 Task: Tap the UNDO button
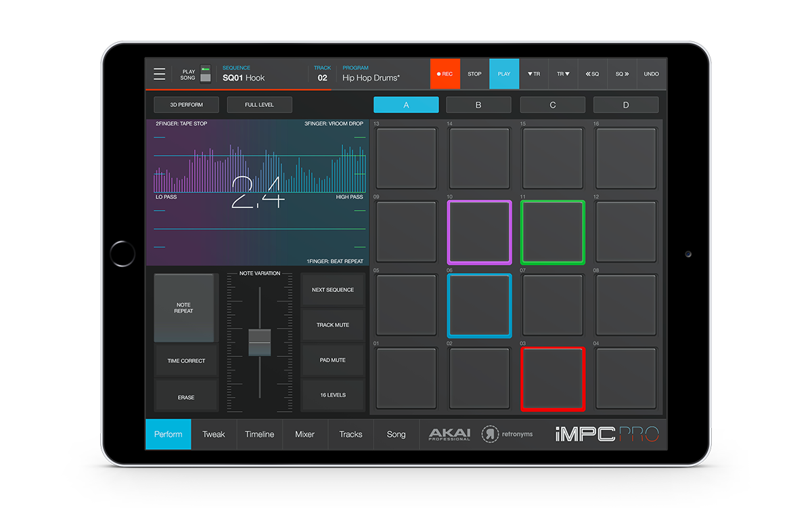[651, 74]
